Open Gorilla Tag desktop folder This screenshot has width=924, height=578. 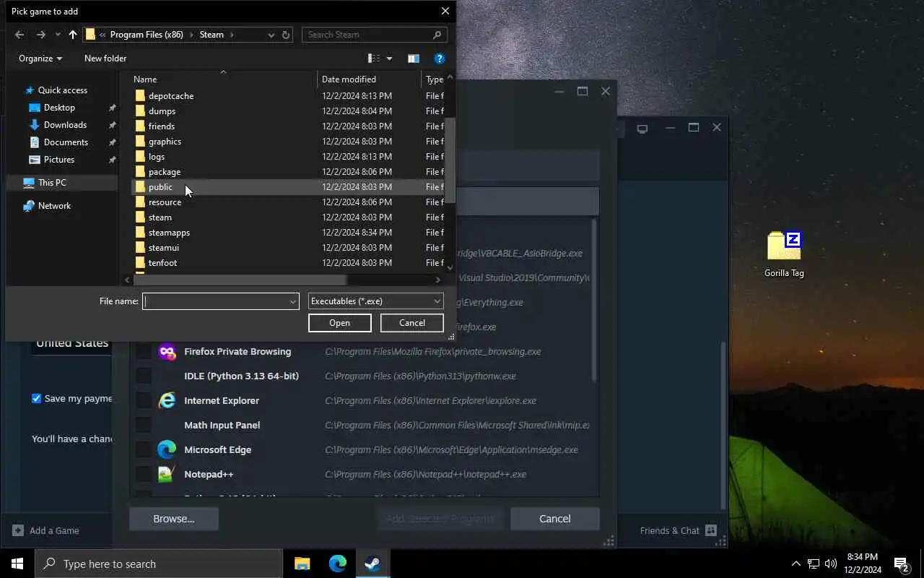[x=784, y=254]
